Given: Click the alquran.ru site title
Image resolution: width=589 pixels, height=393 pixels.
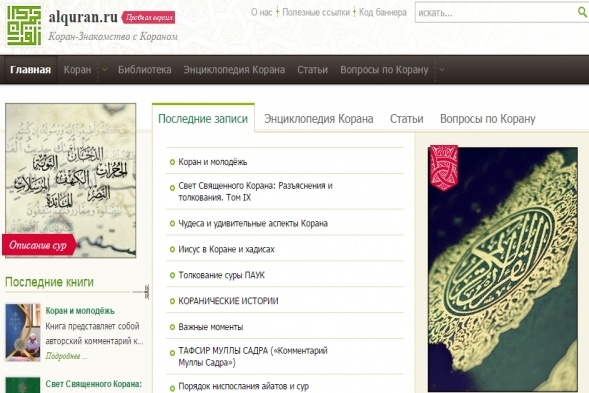Looking at the screenshot, I should 83,17.
